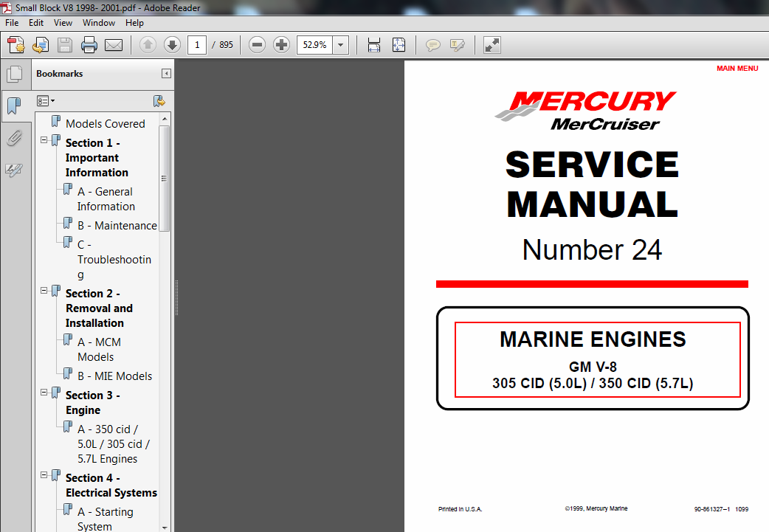Open bookmarks options menu dropdown
The width and height of the screenshot is (769, 532).
click(46, 101)
